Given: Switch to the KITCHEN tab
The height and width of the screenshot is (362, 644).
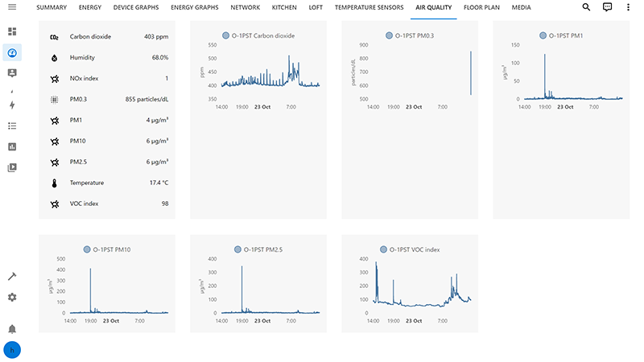Looking at the screenshot, I should (x=284, y=7).
